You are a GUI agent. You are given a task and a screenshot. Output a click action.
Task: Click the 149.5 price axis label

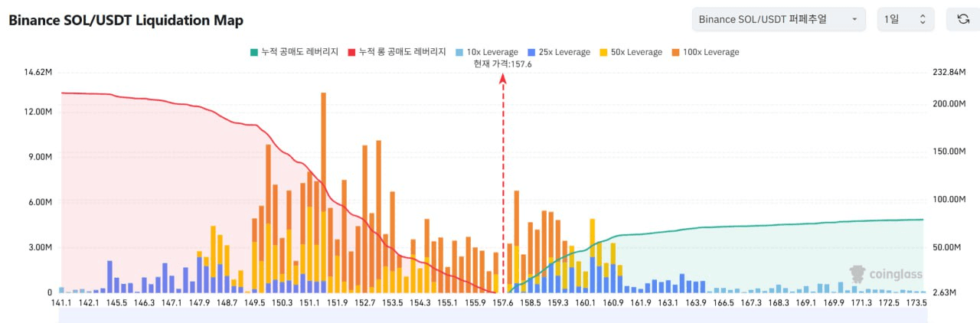[254, 303]
